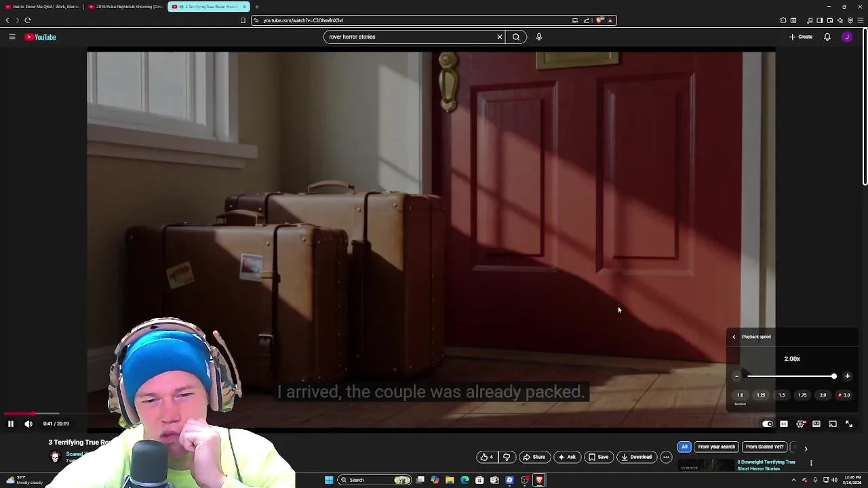Start voice search with microphone icon
Image resolution: width=868 pixels, height=488 pixels.
pos(539,37)
